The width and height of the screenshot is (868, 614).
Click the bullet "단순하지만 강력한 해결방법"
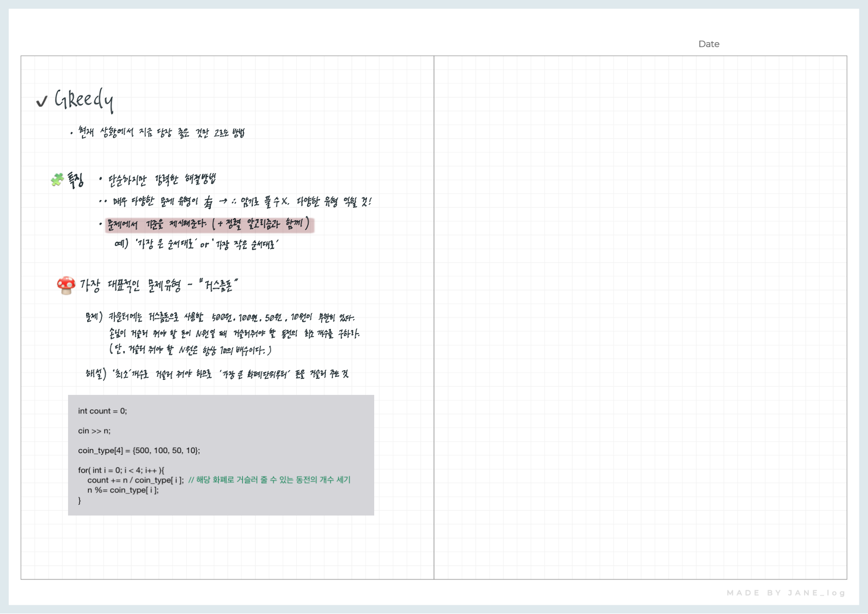click(162, 179)
